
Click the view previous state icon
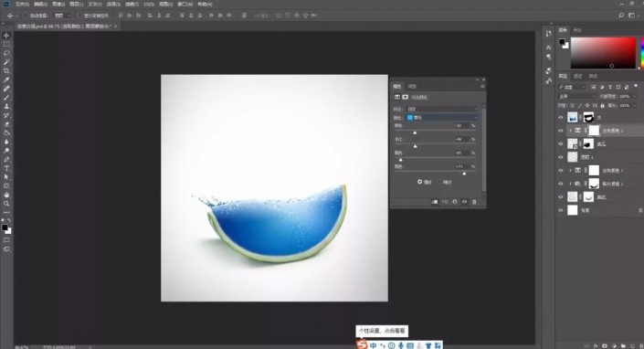[x=445, y=202]
